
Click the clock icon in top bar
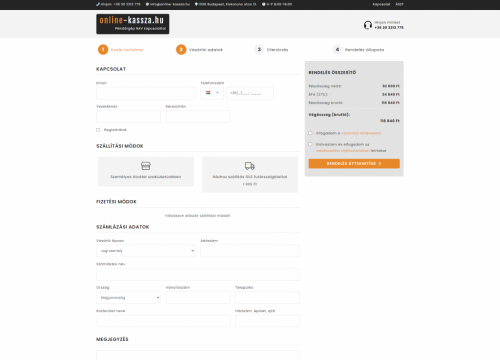[264, 4]
